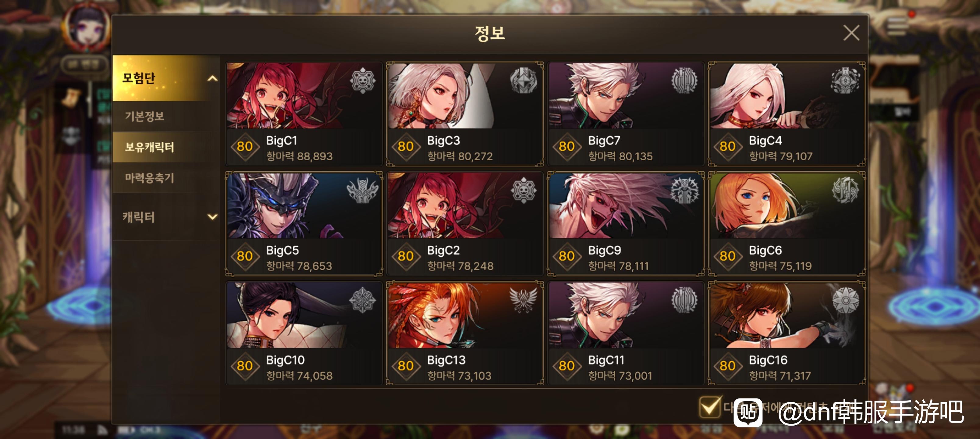Click the class emblem on BigC3 card
This screenshot has width=980, height=439.
(524, 80)
